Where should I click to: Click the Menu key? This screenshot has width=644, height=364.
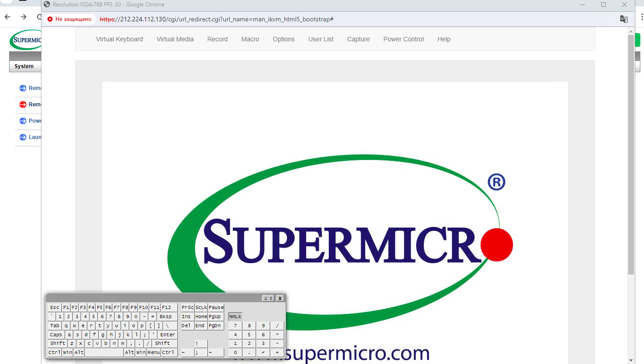(153, 353)
